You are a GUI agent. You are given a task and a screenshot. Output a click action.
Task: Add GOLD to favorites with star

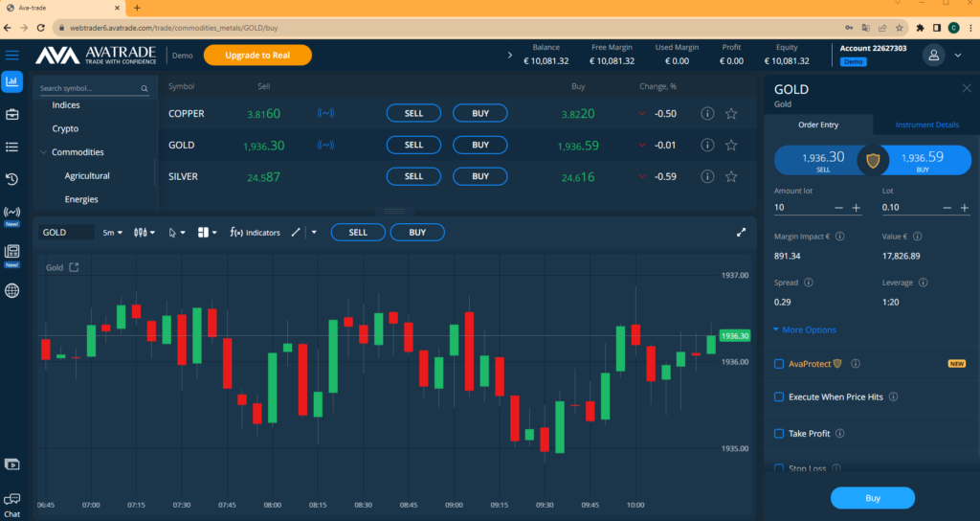click(x=731, y=146)
